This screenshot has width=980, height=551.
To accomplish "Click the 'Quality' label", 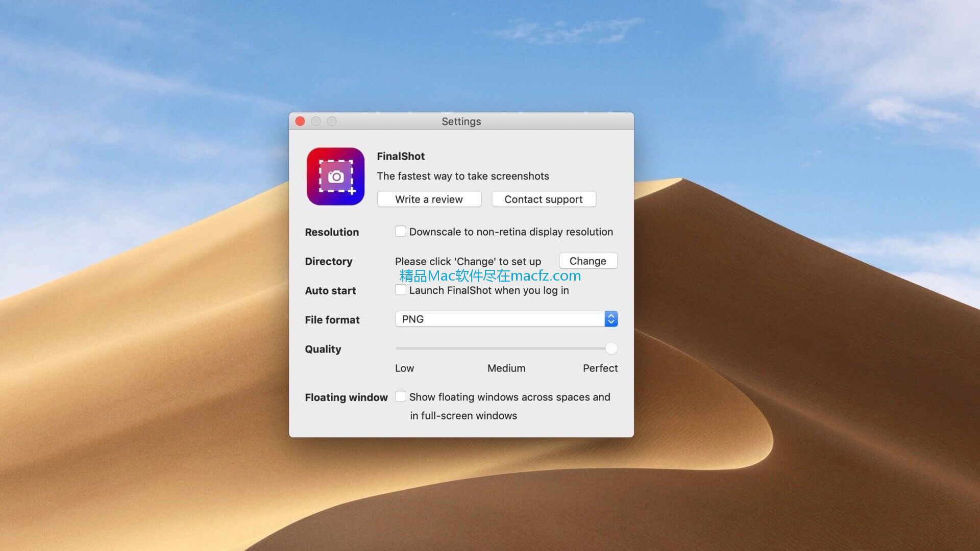I will point(323,349).
